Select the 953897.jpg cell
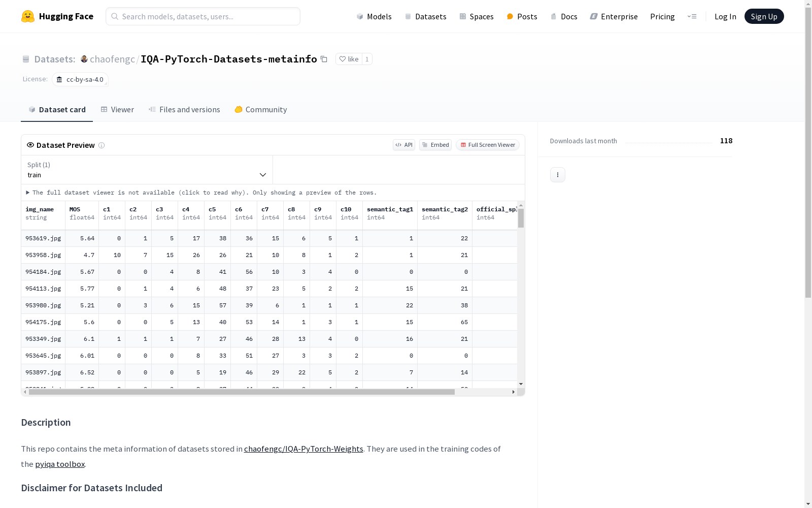Image resolution: width=812 pixels, height=508 pixels. pos(43,372)
